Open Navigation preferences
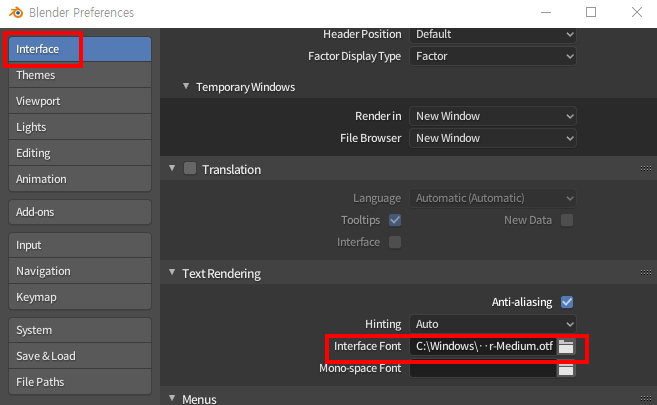Viewport: 657px width, 405px height. click(x=80, y=271)
